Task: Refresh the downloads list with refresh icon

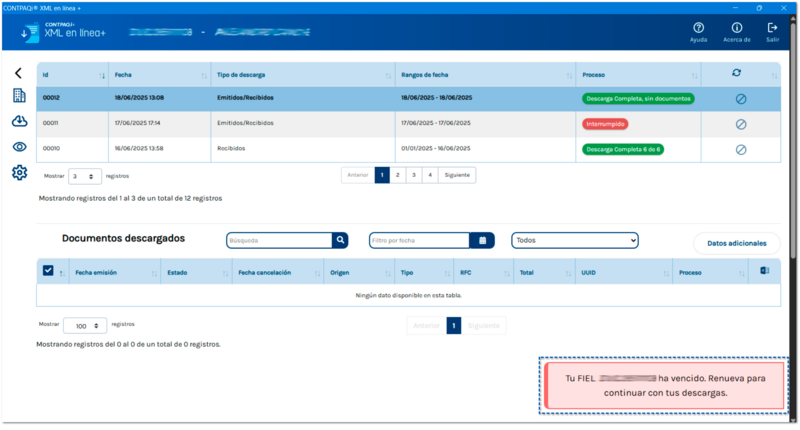Action: [x=737, y=73]
